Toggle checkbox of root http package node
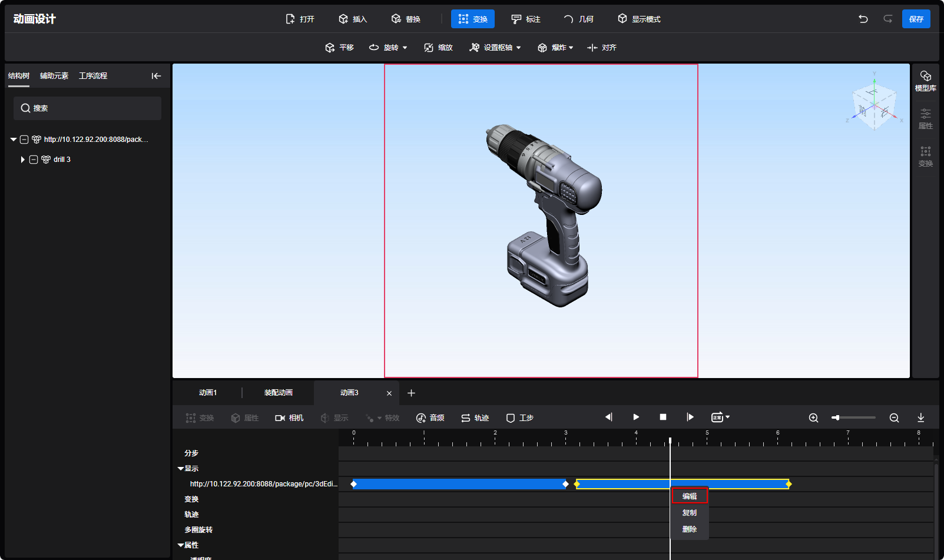944x560 pixels. tap(24, 140)
